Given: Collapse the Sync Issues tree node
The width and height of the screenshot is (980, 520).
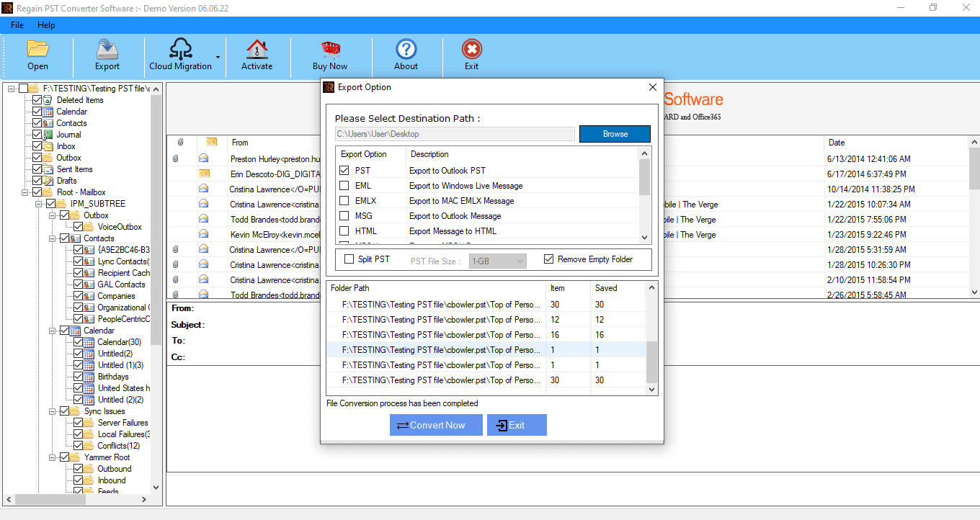Looking at the screenshot, I should click(53, 411).
